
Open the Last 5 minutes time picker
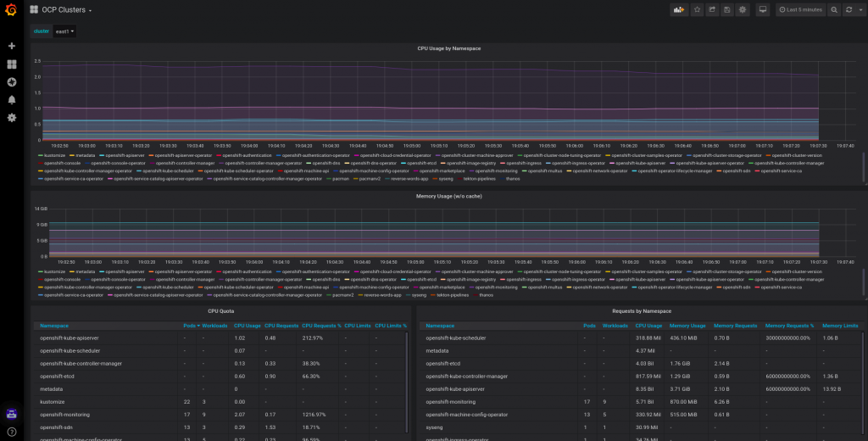tap(799, 10)
